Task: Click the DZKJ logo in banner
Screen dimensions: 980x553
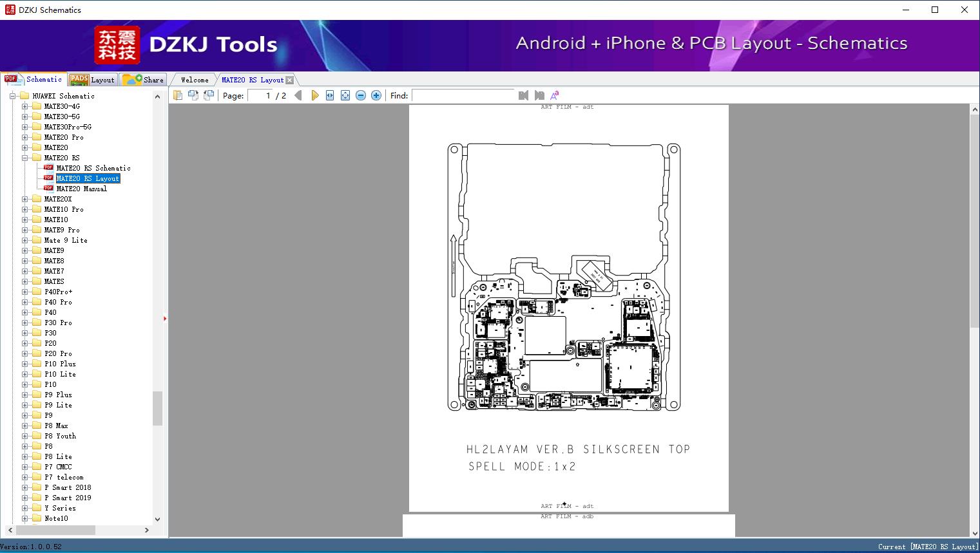Action: pos(117,45)
